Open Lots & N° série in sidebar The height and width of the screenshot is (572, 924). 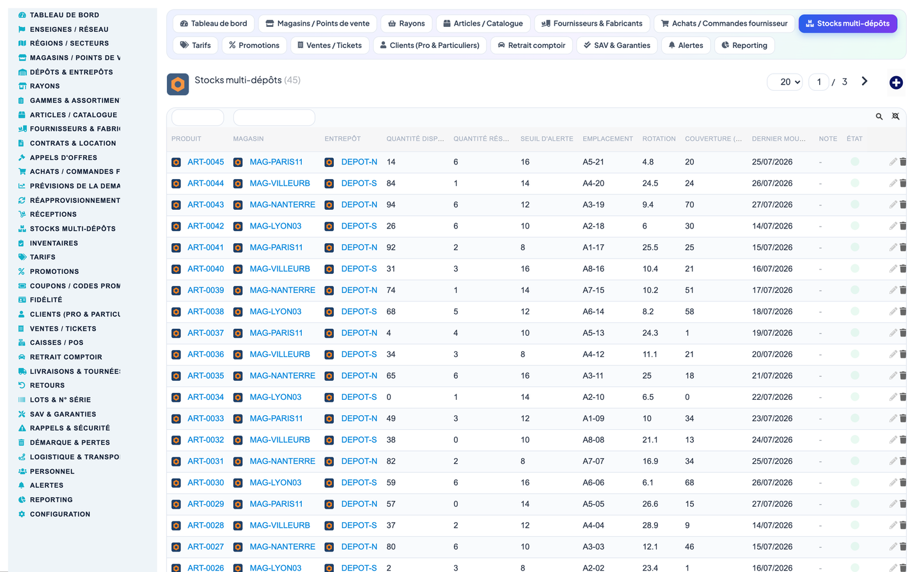54,399
